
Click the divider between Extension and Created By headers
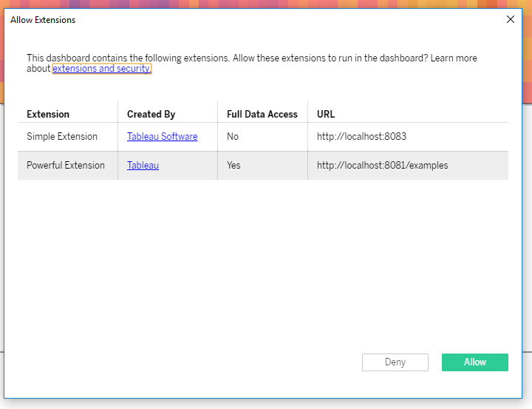click(117, 114)
